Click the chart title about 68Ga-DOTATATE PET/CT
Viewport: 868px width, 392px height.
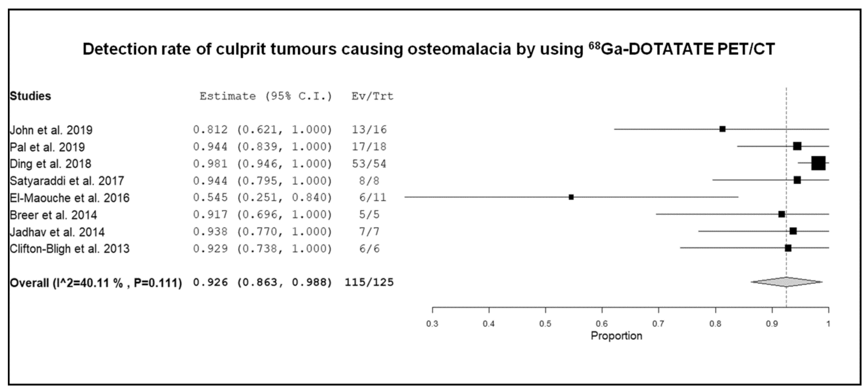pyautogui.click(x=429, y=49)
